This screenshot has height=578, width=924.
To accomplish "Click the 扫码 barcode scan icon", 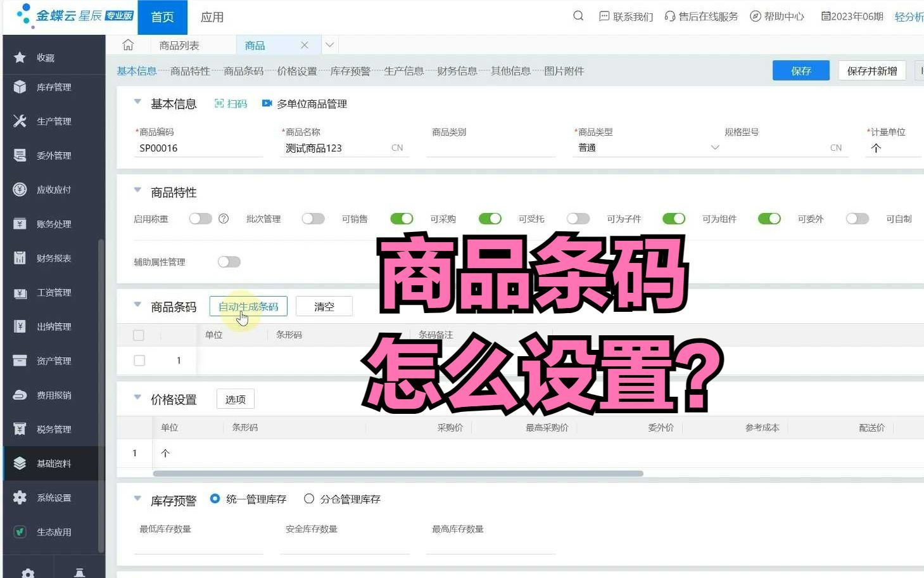I will [230, 103].
